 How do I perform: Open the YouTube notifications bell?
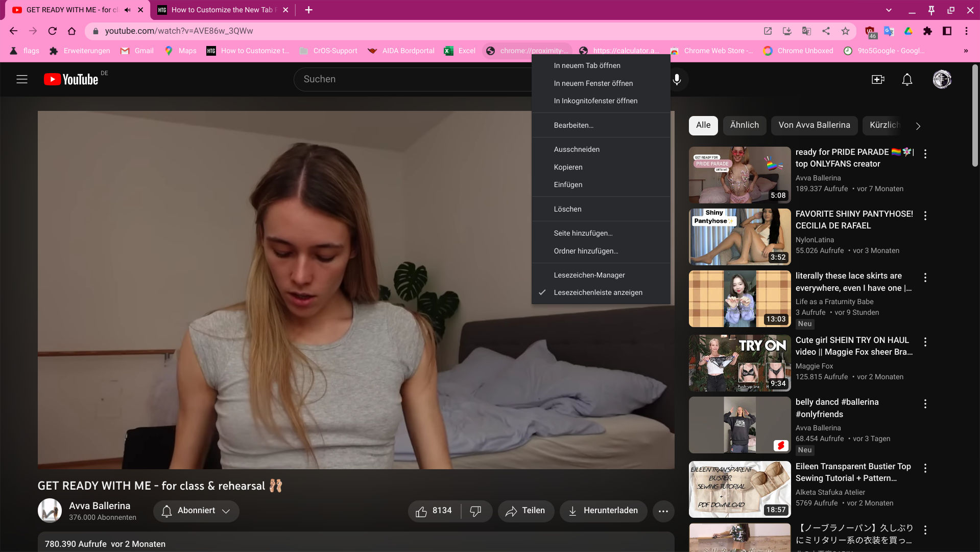coord(907,79)
